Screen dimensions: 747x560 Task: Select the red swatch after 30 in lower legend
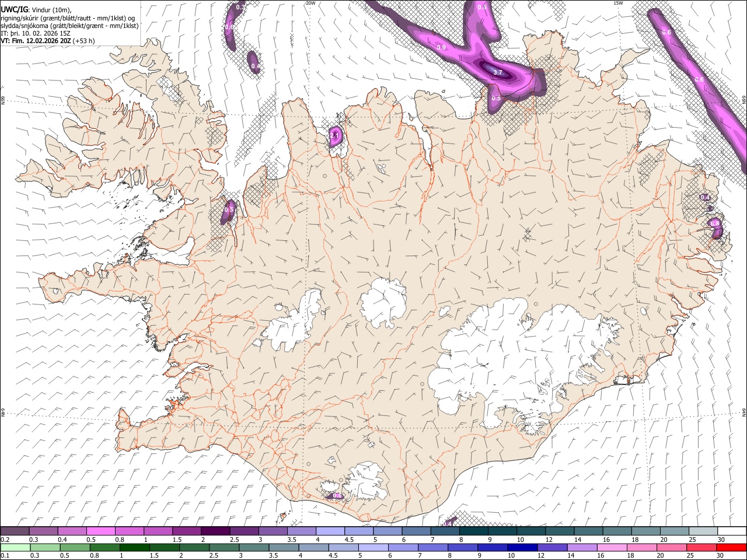[x=731, y=547]
